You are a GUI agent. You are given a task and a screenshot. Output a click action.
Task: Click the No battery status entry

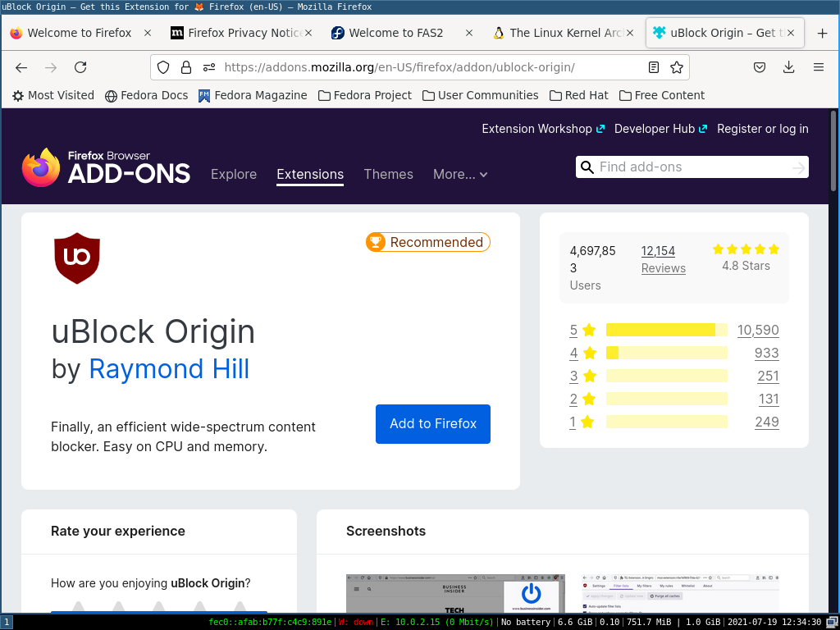click(x=526, y=622)
